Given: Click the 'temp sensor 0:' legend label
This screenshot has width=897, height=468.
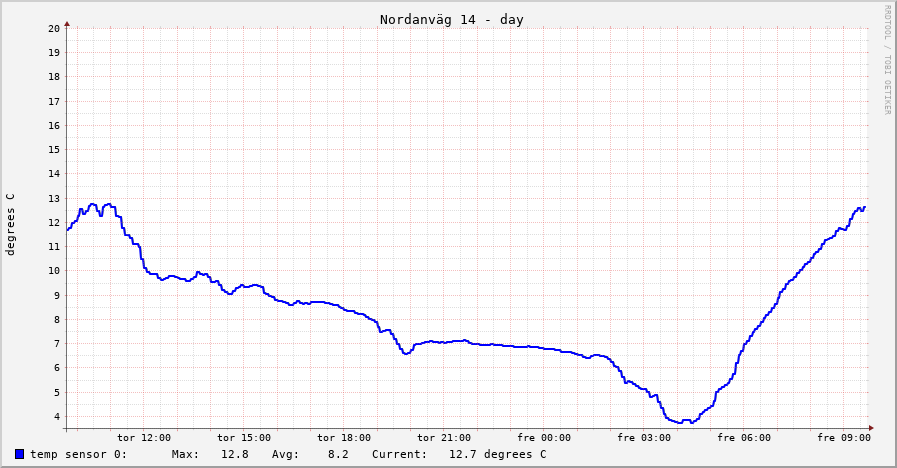Looking at the screenshot, I should pyautogui.click(x=78, y=454).
